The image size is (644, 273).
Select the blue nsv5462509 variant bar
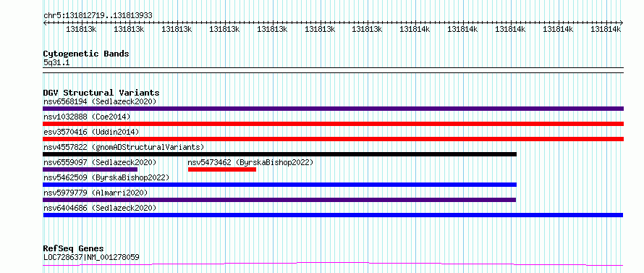click(x=280, y=185)
